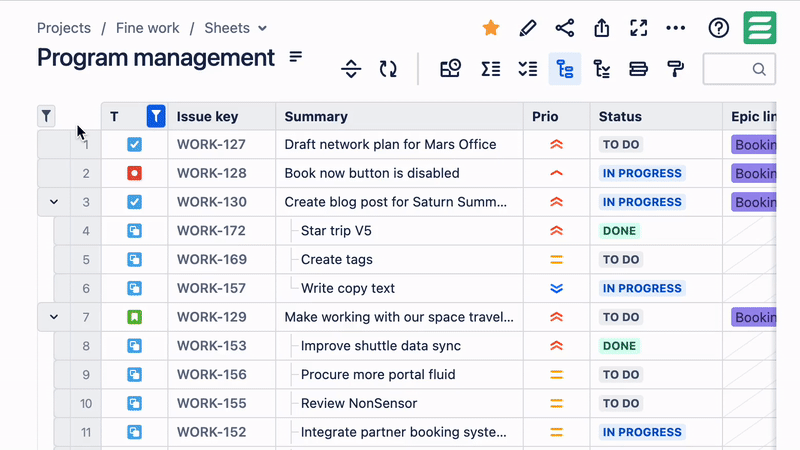Collapse the WORK-130 row group
This screenshot has height=450, width=800.
coord(54,202)
